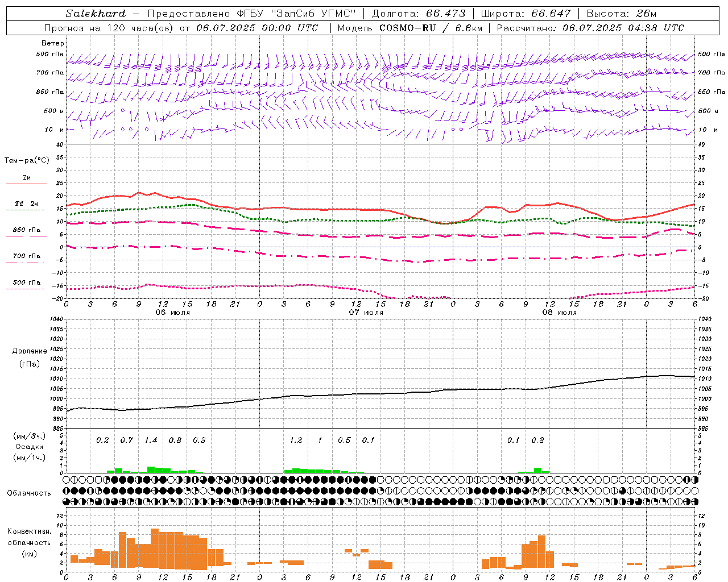This screenshot has height=582, width=728.
Task: Click the '07 июля' date label
Action: coord(366,313)
